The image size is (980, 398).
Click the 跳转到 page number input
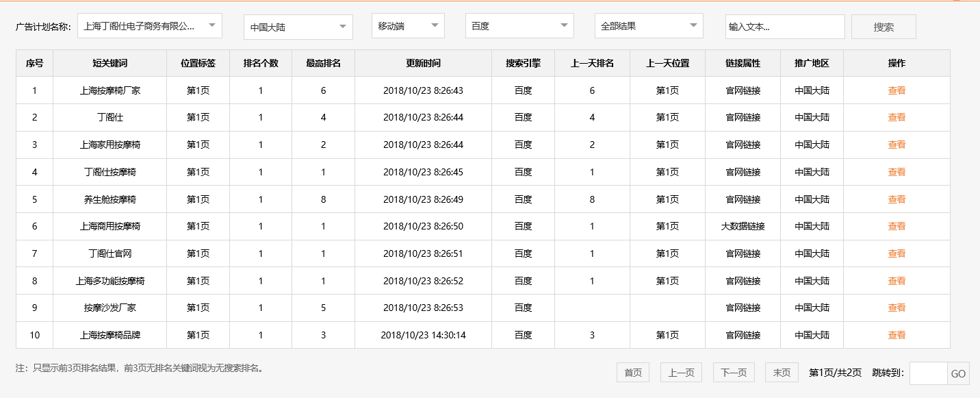(927, 373)
